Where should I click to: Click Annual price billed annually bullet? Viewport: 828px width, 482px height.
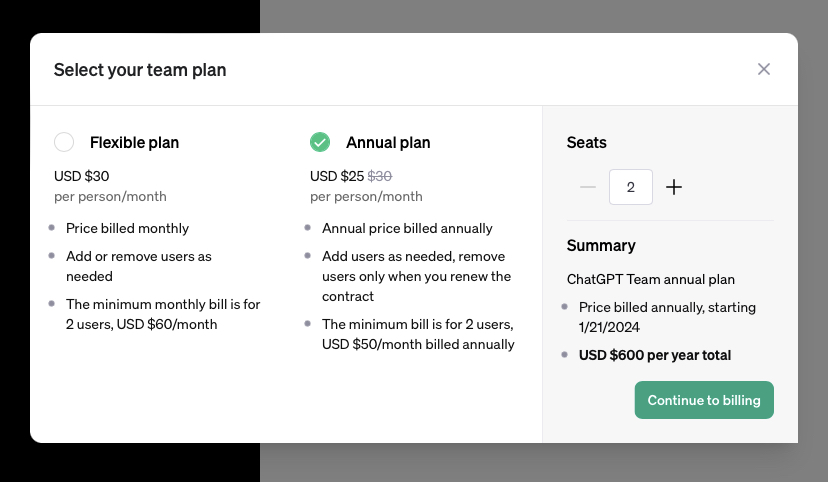(407, 229)
